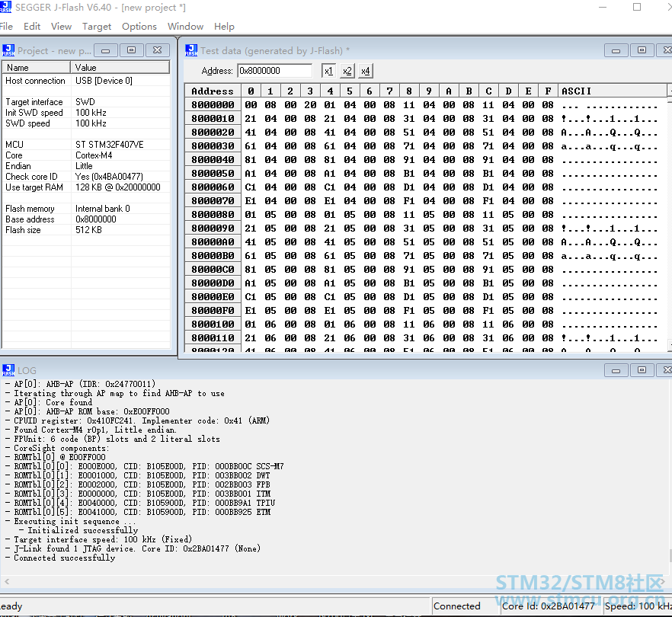Select the MCU ST STM32F407VE row
This screenshot has height=617, width=672.
click(x=86, y=145)
